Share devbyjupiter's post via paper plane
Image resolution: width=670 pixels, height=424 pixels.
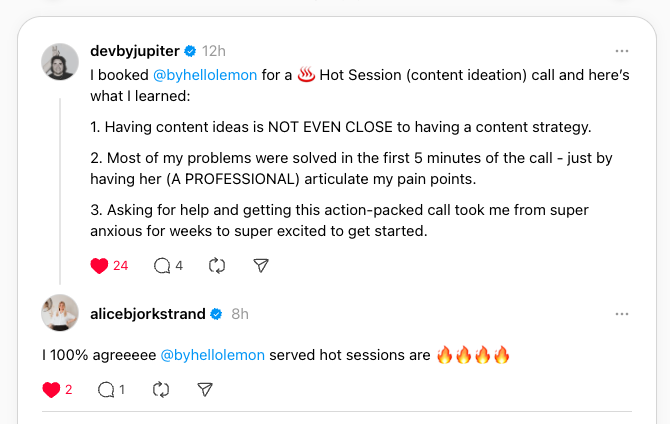260,266
